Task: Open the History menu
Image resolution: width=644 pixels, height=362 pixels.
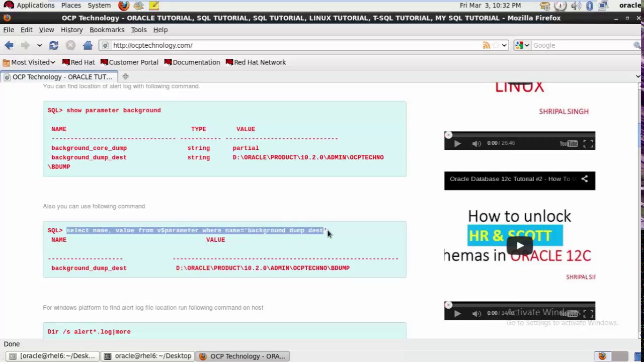Action: (x=71, y=30)
